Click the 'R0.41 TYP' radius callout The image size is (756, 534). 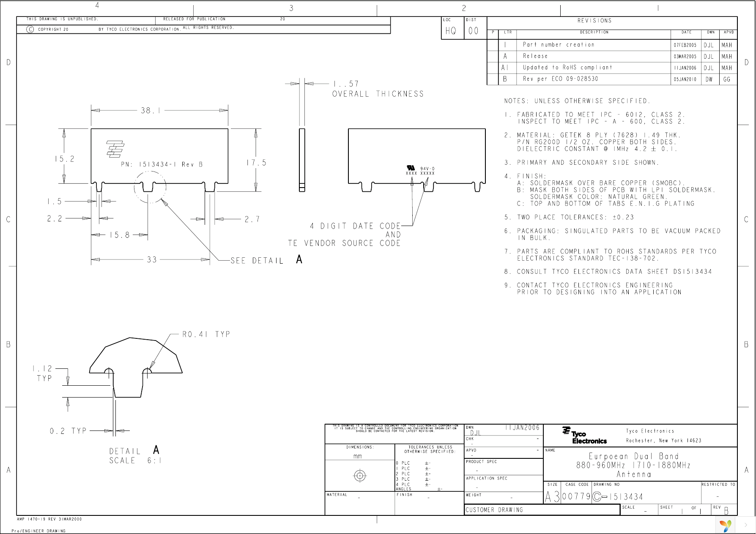206,334
